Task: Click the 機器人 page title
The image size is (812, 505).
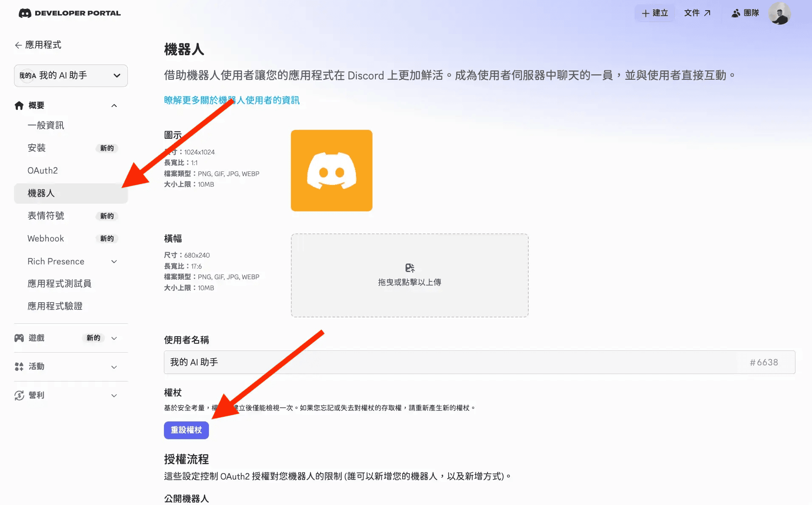Action: coord(184,50)
